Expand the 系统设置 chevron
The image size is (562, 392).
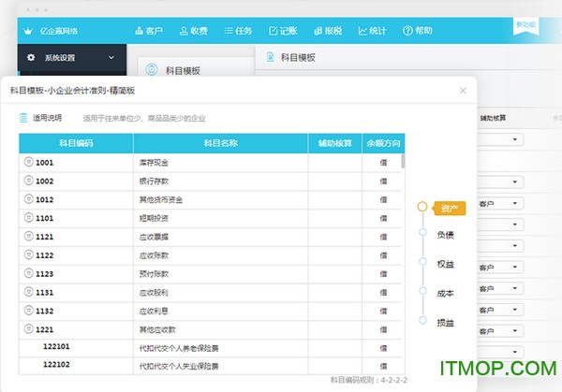111,57
